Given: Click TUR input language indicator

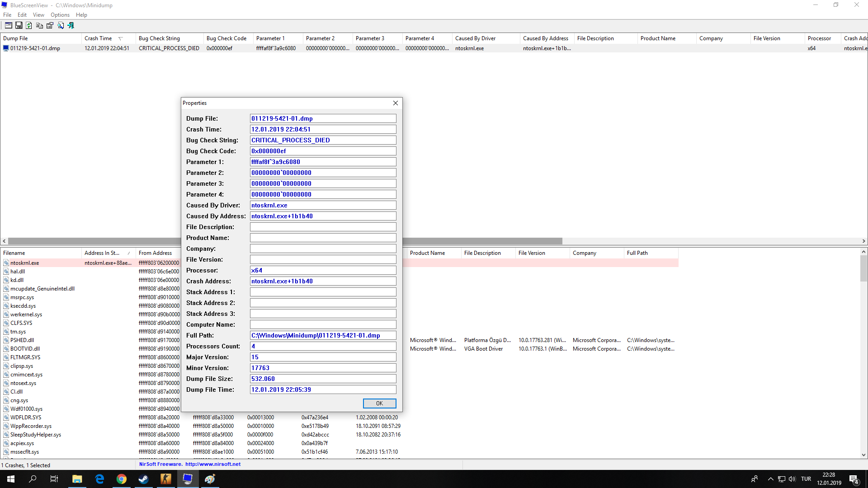Looking at the screenshot, I should click(806, 479).
